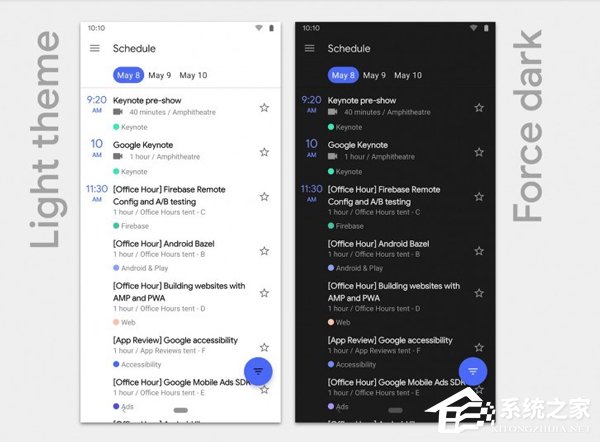
Task: Open hamburger menu in dark theme screen
Action: 310,48
